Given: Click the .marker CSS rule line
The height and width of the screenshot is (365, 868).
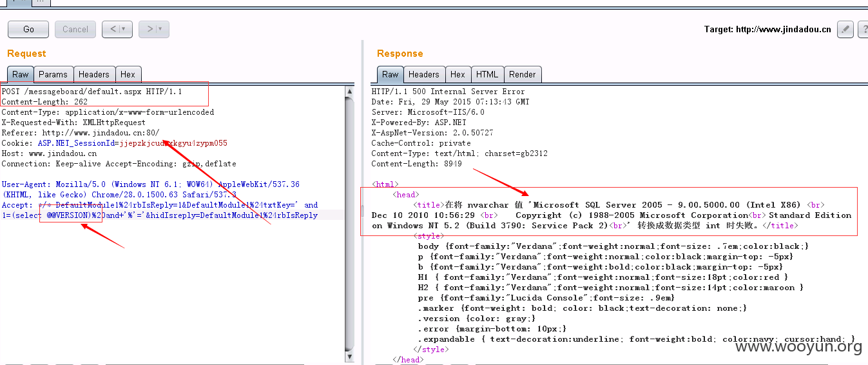Looking at the screenshot, I should point(583,308).
